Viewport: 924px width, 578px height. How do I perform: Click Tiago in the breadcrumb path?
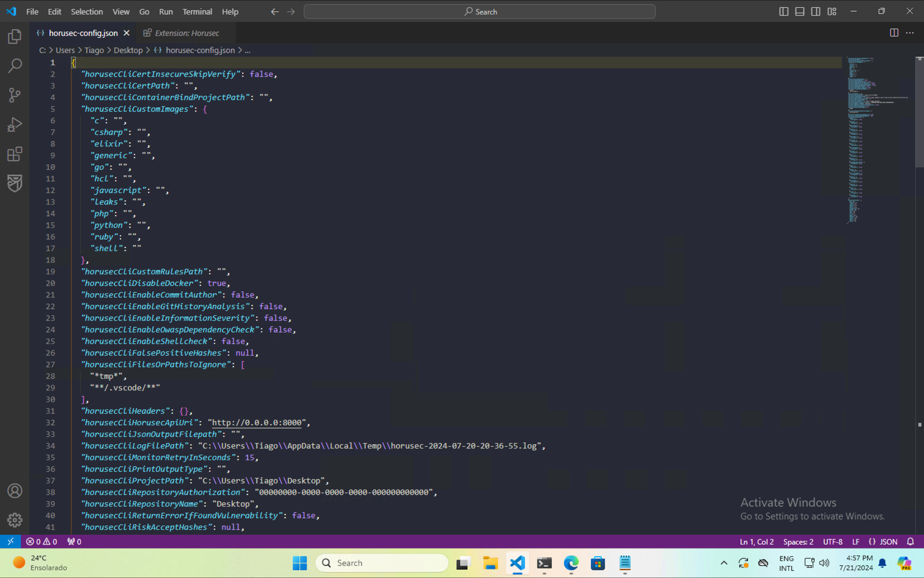(94, 50)
